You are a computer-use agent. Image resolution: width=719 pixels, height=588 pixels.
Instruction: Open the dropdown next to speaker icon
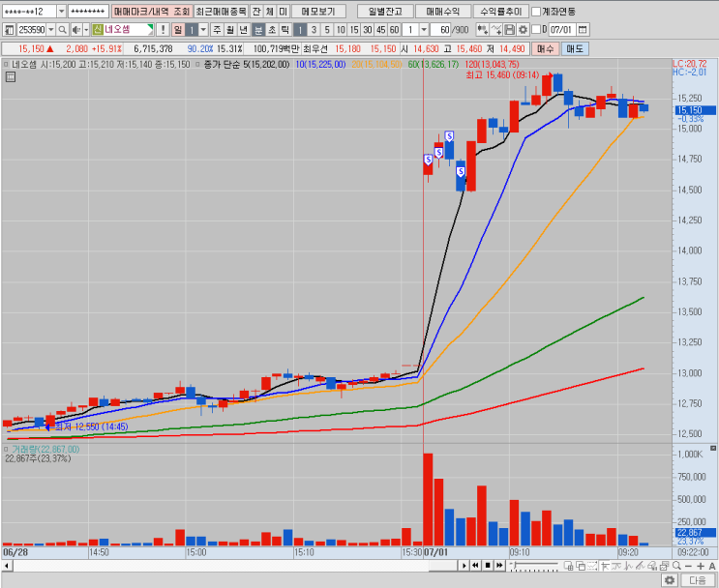coord(86,30)
